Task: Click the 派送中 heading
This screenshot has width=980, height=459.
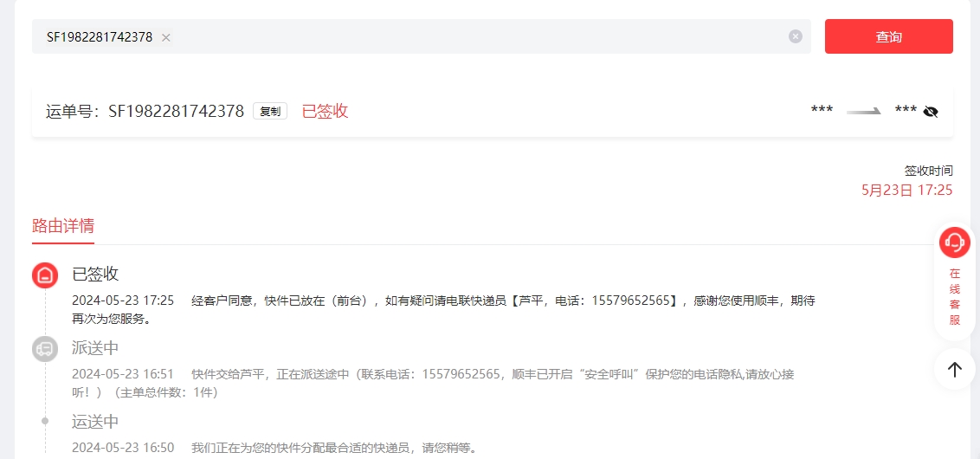Action: pos(95,347)
